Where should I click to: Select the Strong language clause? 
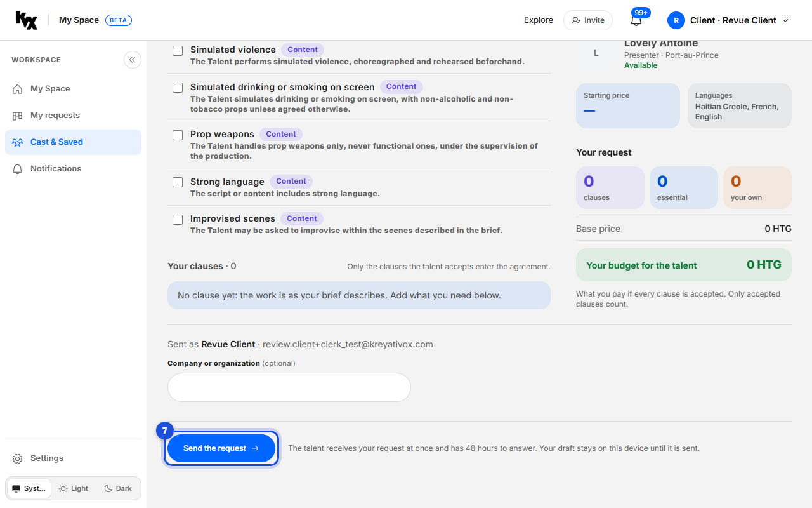[178, 182]
